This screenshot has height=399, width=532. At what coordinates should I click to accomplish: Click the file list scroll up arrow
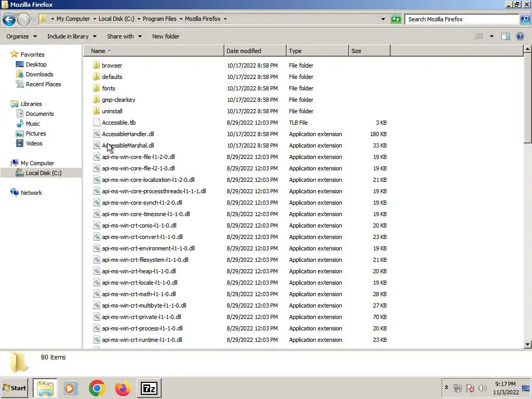click(527, 49)
